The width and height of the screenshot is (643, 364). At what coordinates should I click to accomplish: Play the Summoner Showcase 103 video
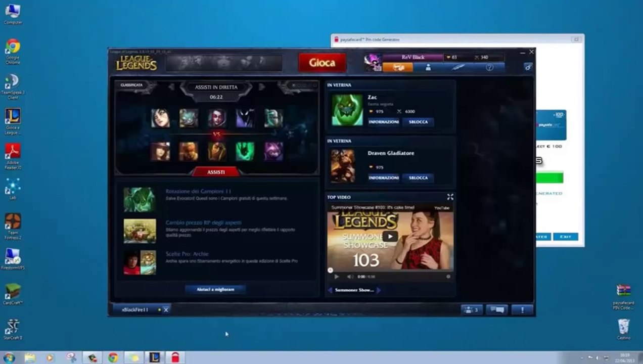pos(390,236)
